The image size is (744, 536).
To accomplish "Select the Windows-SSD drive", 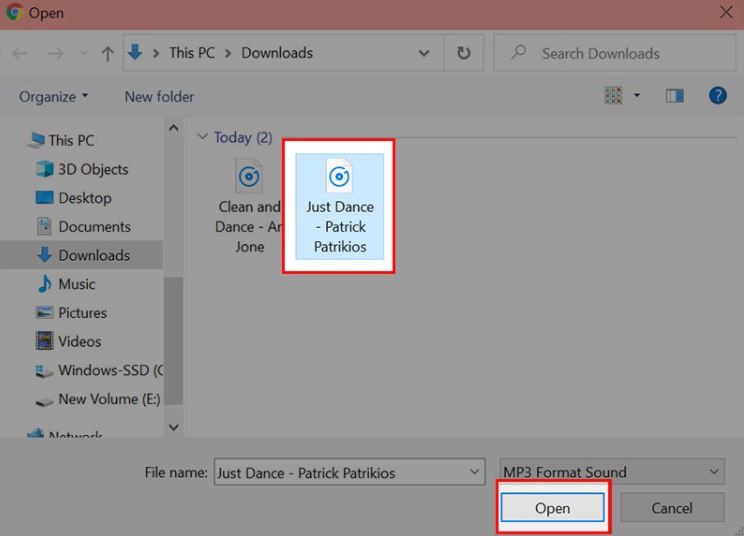I will coord(100,370).
